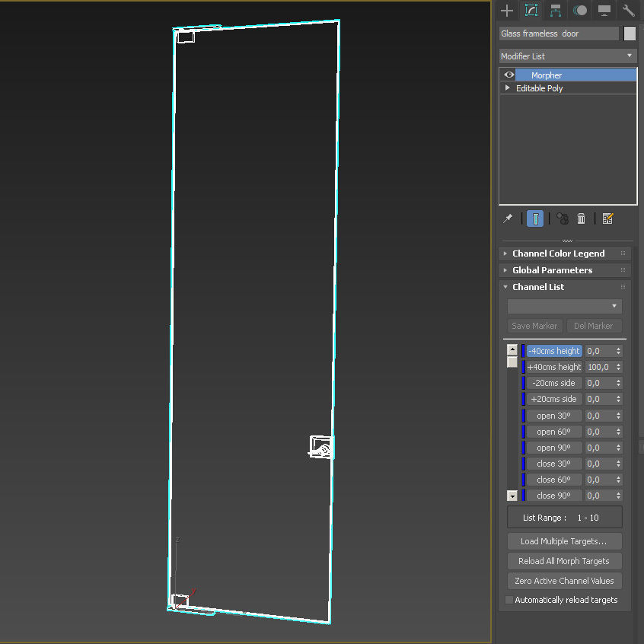Click Channel Color Legend grip handle
This screenshot has height=644, width=644.
(623, 253)
